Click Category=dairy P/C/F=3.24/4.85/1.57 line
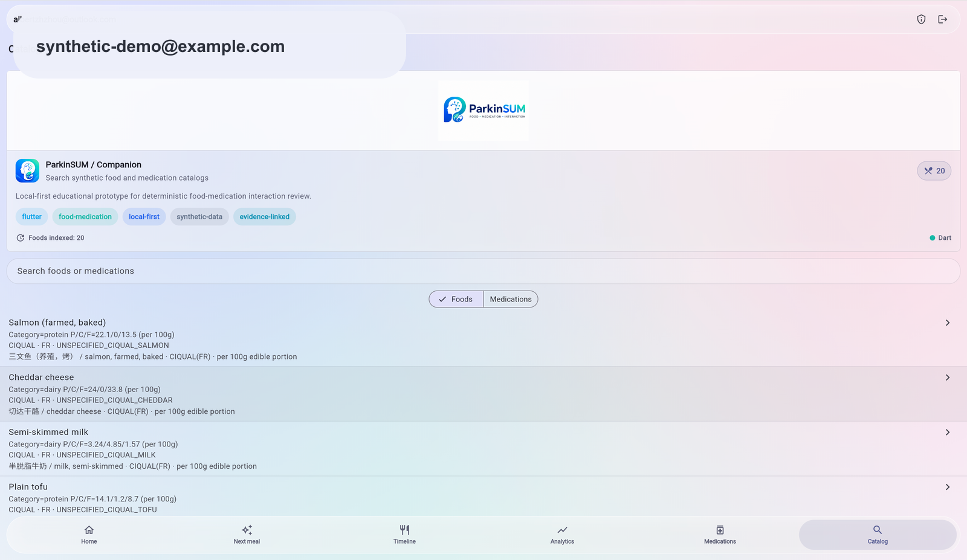 point(93,444)
